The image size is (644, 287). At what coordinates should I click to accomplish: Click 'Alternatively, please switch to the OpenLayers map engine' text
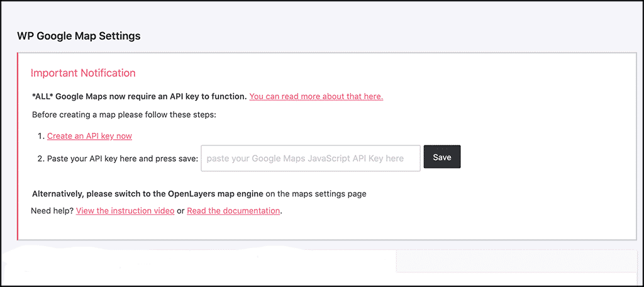point(148,194)
